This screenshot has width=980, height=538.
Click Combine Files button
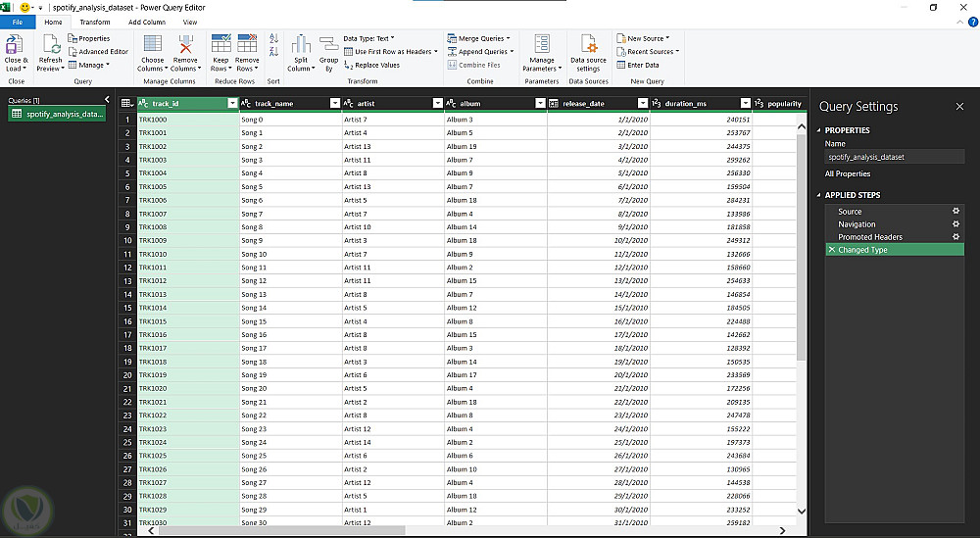[x=473, y=65]
